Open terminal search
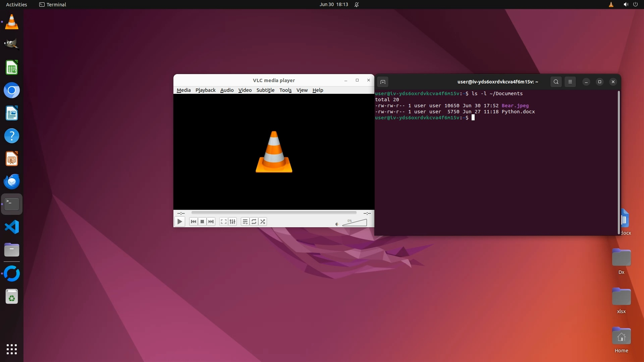Image resolution: width=644 pixels, height=362 pixels. [556, 82]
